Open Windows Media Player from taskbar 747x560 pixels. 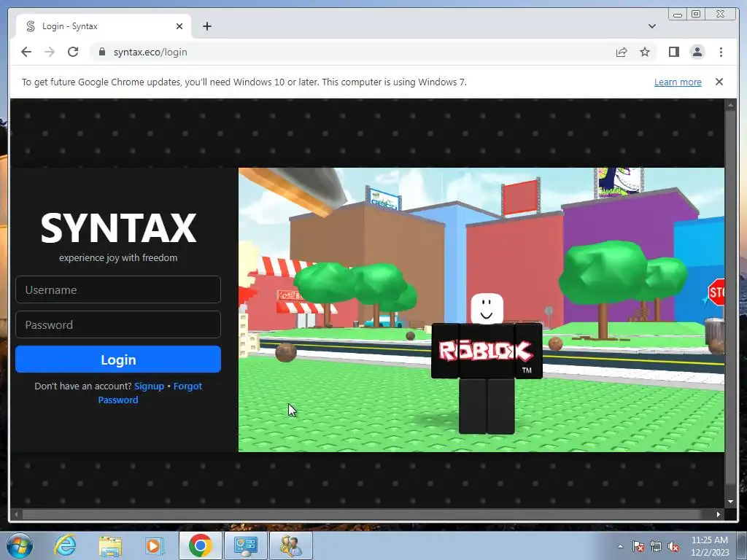coord(154,545)
